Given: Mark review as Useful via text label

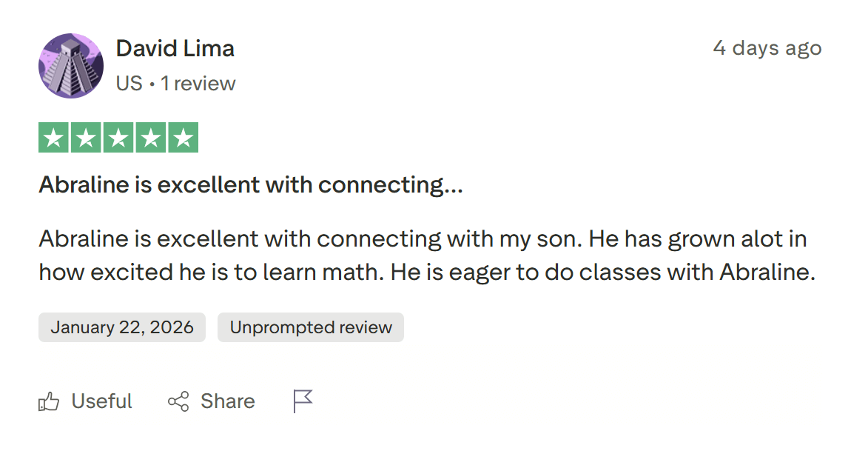Looking at the screenshot, I should 102,401.
